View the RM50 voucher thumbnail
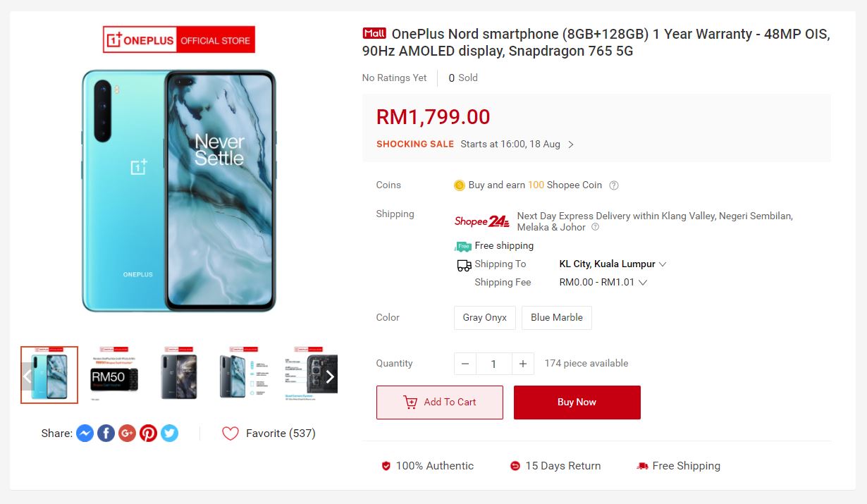The width and height of the screenshot is (867, 504). 114,375
